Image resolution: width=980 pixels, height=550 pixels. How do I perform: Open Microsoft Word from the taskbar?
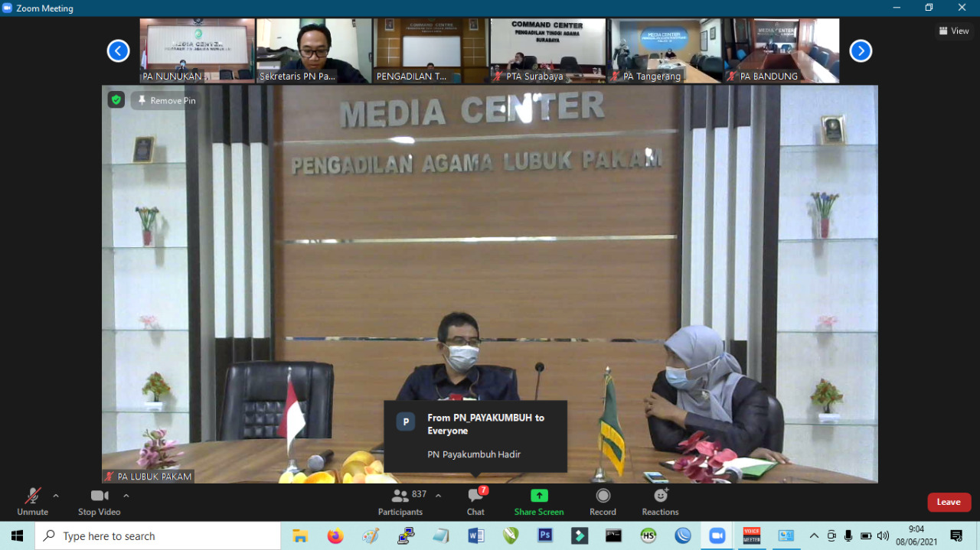pyautogui.click(x=475, y=536)
